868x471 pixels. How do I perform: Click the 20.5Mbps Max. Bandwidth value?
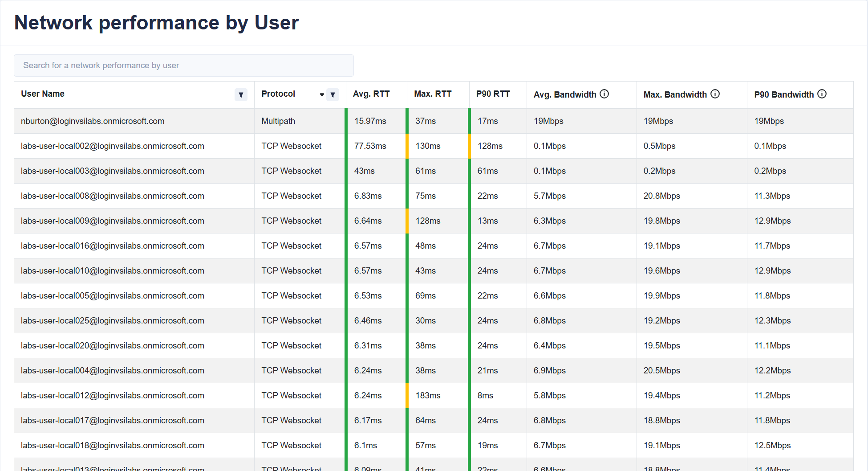click(x=662, y=371)
